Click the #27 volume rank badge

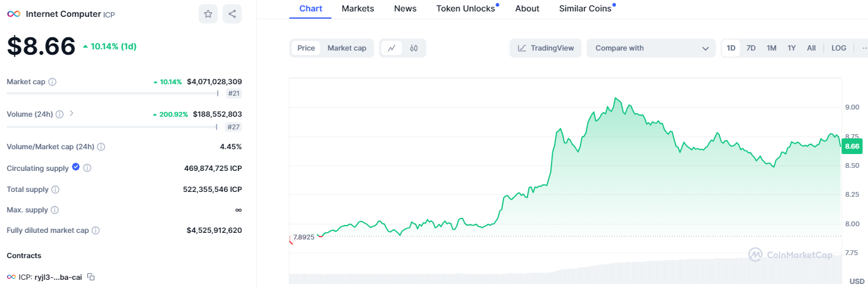coord(234,127)
